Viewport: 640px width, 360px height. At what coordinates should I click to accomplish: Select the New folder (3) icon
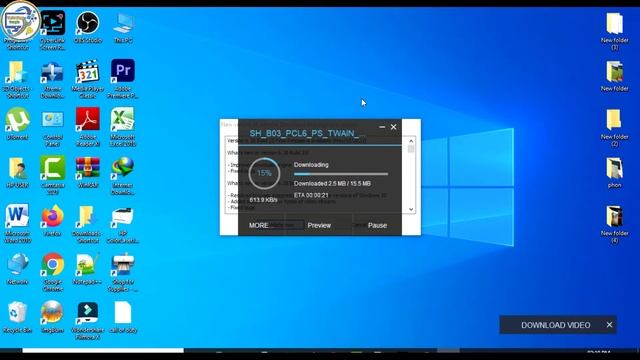coord(614,31)
